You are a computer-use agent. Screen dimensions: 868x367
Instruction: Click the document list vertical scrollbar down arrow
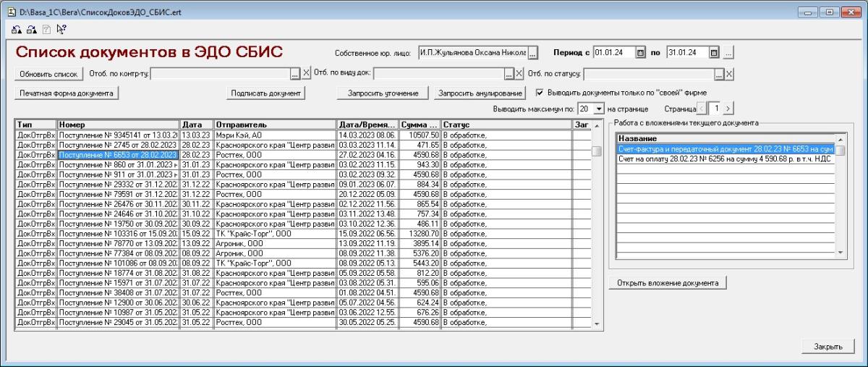pos(597,324)
